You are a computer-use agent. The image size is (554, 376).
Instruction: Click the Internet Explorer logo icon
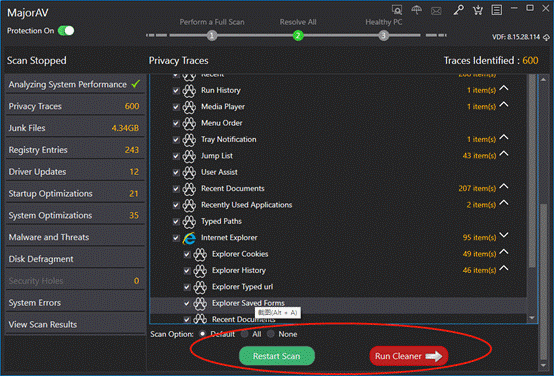[189, 238]
